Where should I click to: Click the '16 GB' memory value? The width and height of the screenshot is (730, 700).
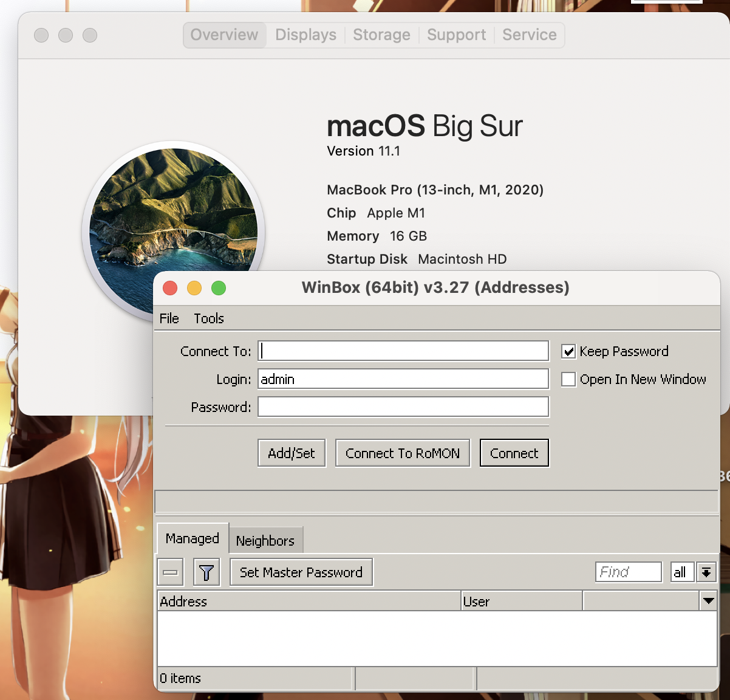coord(408,236)
